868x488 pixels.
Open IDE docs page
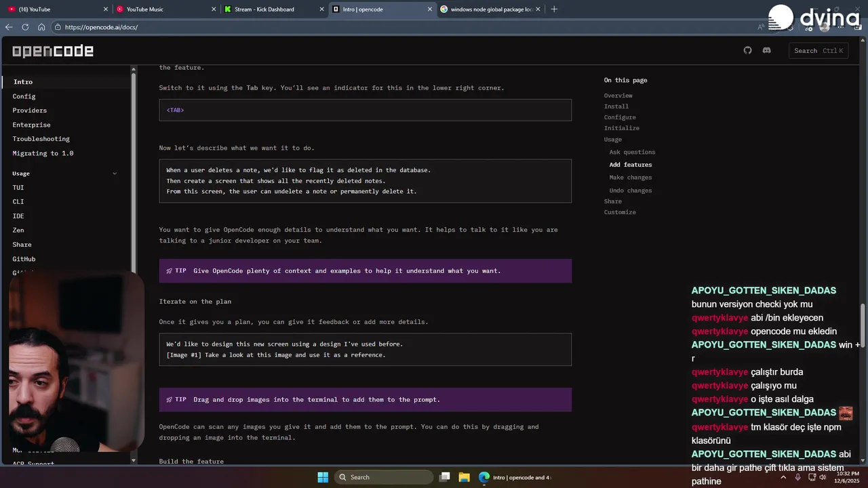[x=18, y=216]
